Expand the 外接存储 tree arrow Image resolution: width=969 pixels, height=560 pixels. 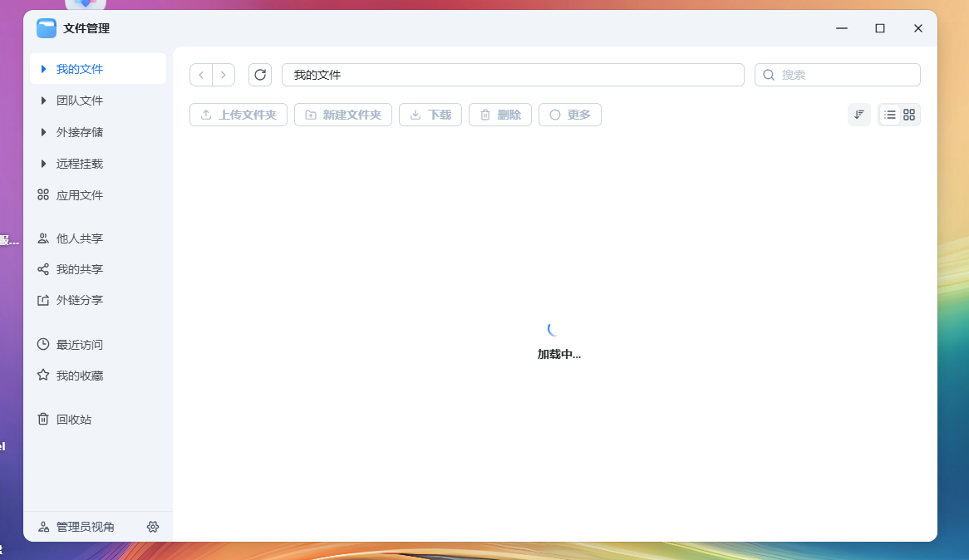coord(43,132)
